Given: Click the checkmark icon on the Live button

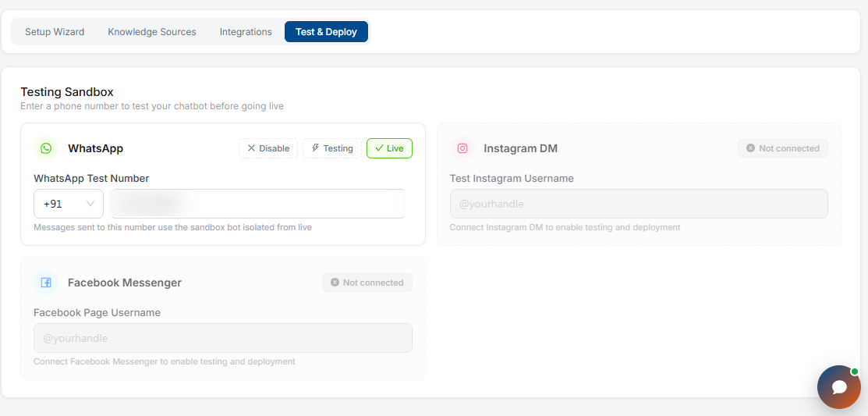Looking at the screenshot, I should click(x=379, y=148).
